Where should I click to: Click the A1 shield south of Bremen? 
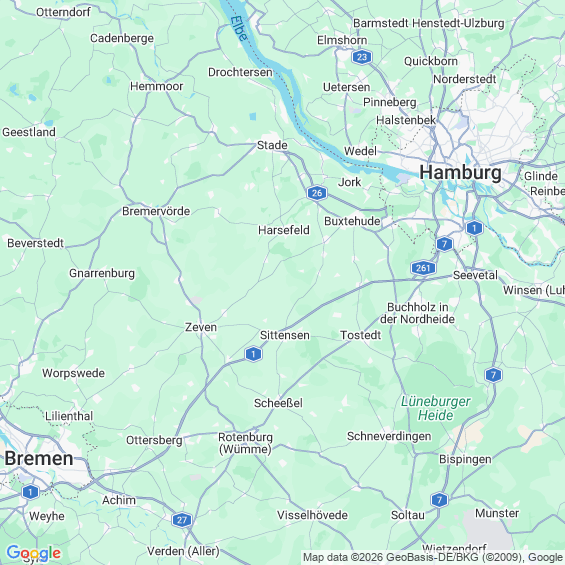pos(30,492)
